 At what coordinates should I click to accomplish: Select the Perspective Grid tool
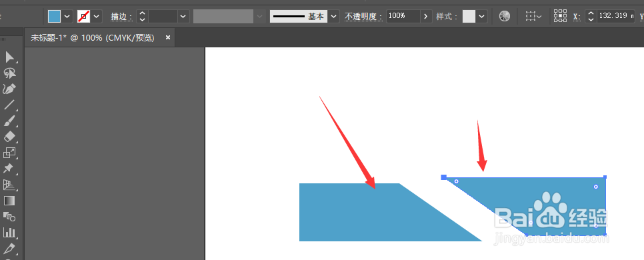9,185
